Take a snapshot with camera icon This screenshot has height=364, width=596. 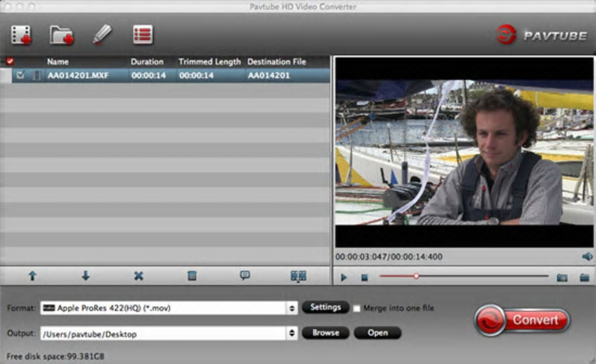click(x=562, y=278)
